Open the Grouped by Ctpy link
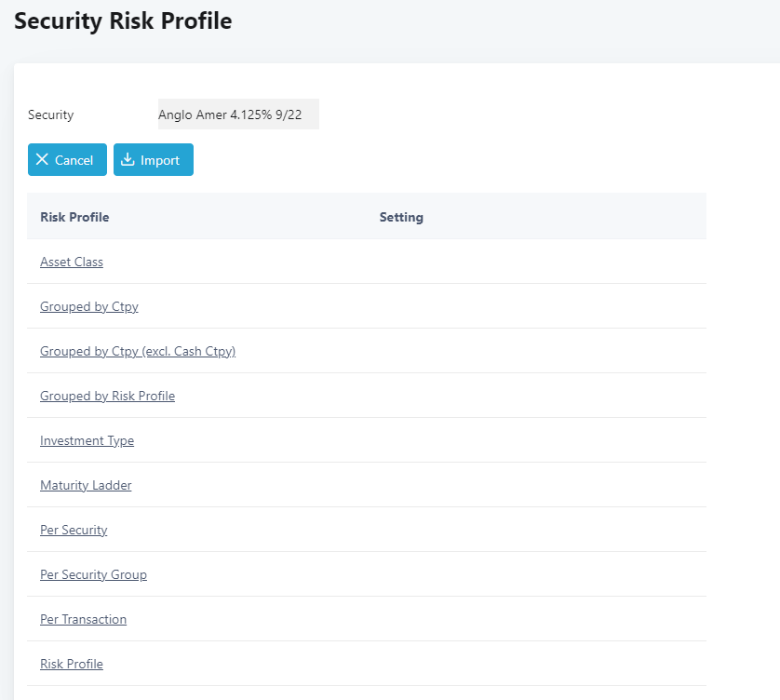The image size is (780, 700). 89,307
